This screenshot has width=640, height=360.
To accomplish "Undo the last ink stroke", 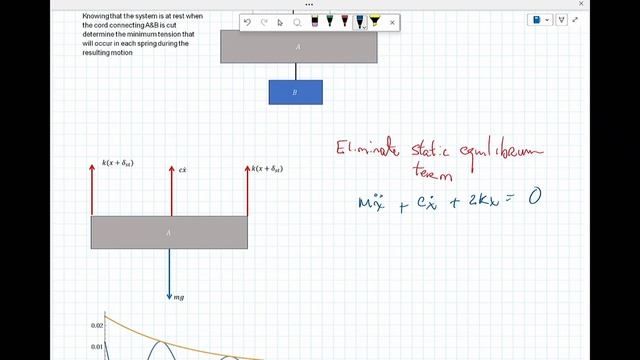I will point(247,22).
